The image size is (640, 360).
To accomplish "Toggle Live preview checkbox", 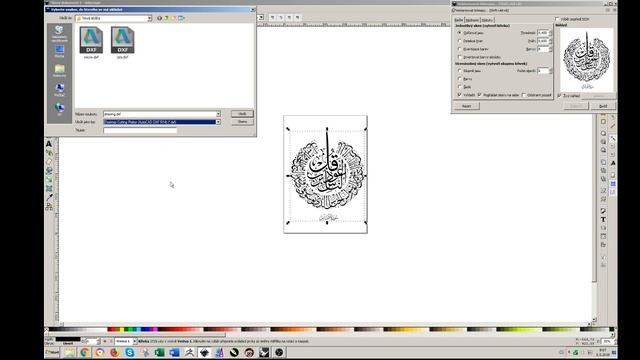I will point(560,96).
